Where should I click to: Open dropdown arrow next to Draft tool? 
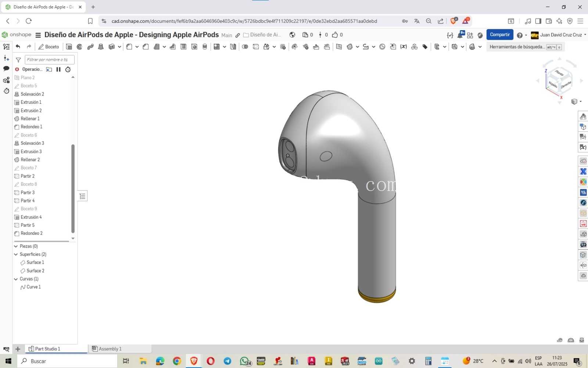[x=164, y=47]
